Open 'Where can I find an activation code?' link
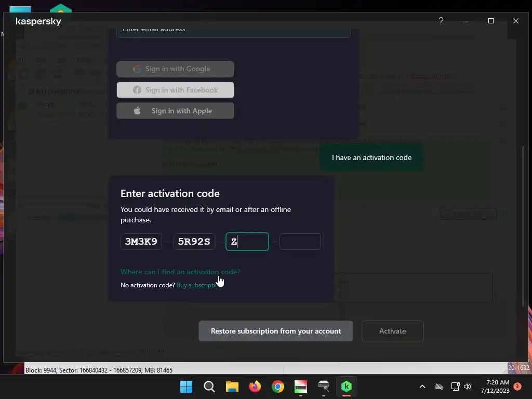The image size is (532, 399). (180, 272)
